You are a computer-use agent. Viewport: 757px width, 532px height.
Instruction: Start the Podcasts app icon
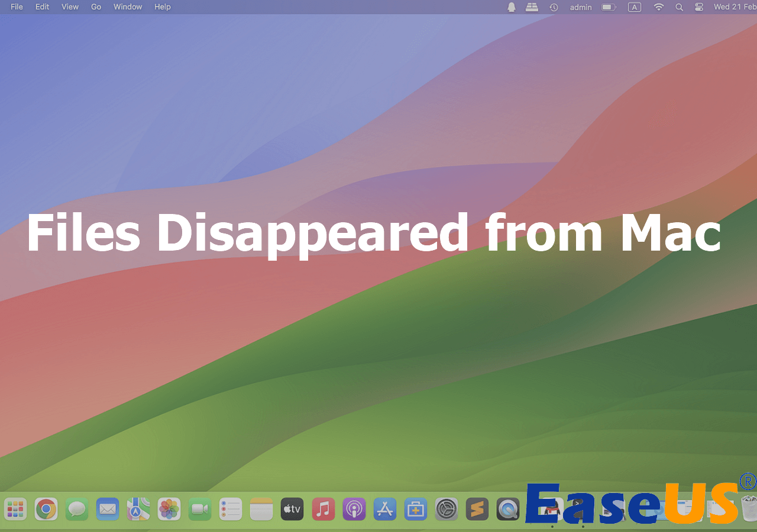(354, 509)
